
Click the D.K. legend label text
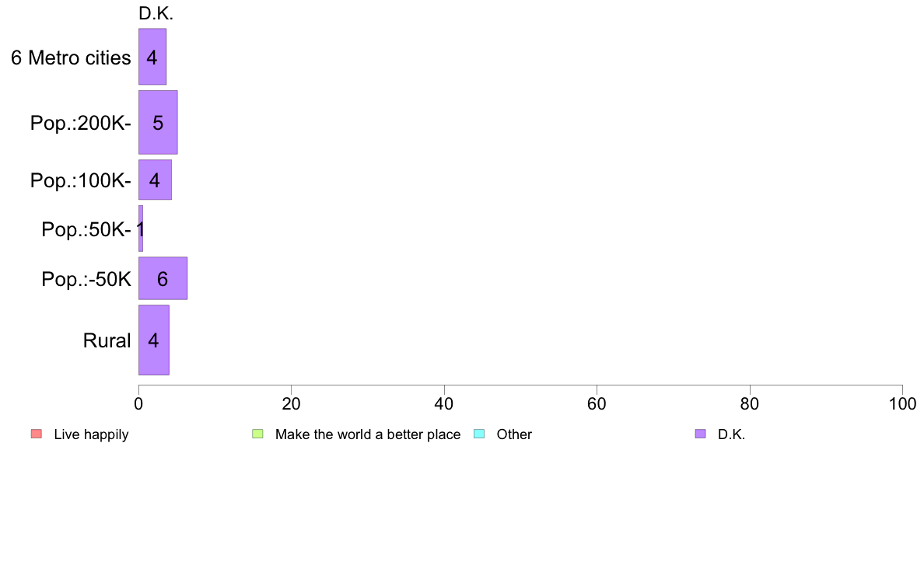click(x=731, y=434)
